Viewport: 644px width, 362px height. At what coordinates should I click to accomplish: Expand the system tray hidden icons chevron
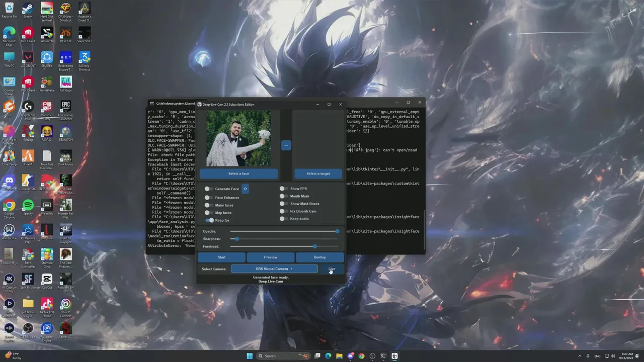tap(579, 356)
